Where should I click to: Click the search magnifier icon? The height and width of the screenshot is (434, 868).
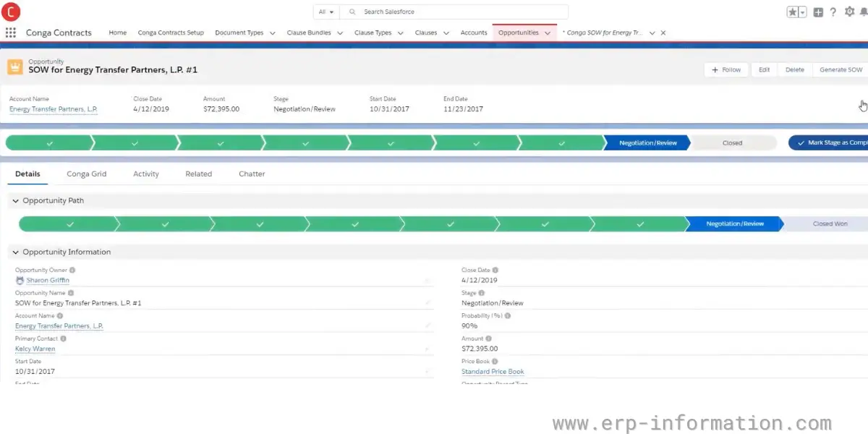pos(352,12)
